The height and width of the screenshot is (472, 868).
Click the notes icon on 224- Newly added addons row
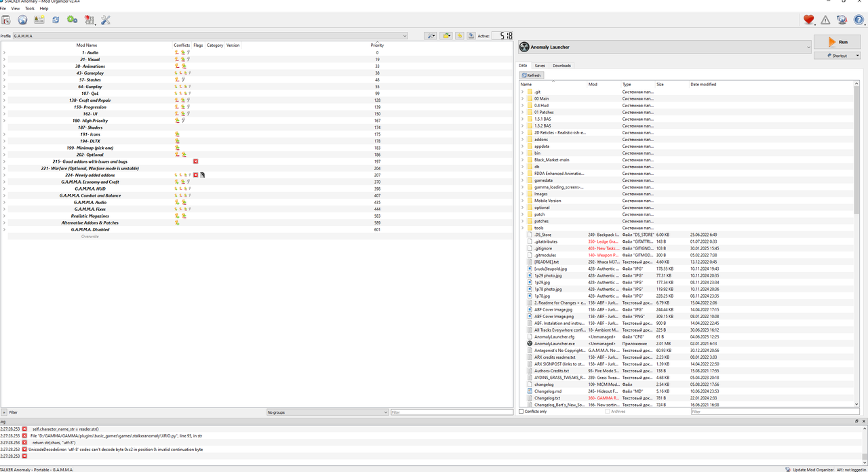tap(202, 175)
